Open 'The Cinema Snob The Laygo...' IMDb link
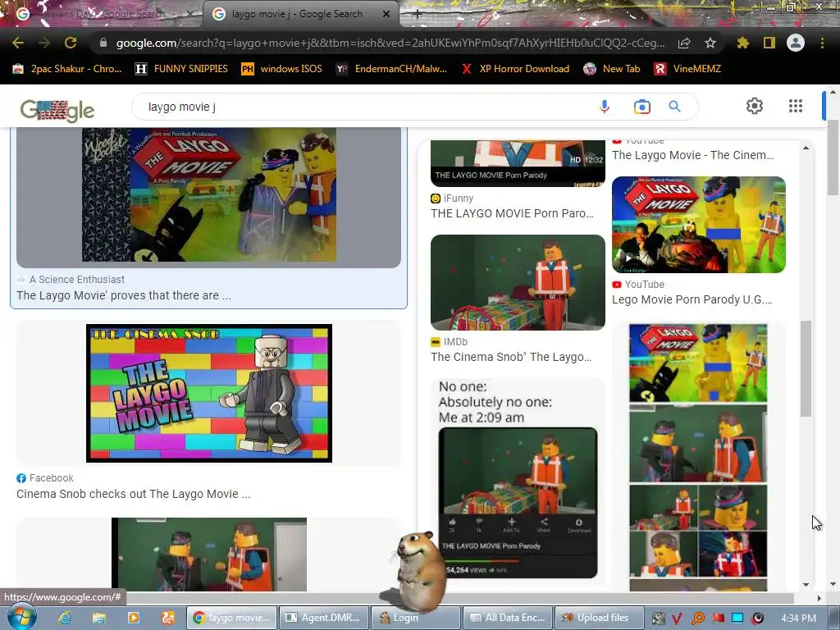This screenshot has height=630, width=840. [511, 357]
